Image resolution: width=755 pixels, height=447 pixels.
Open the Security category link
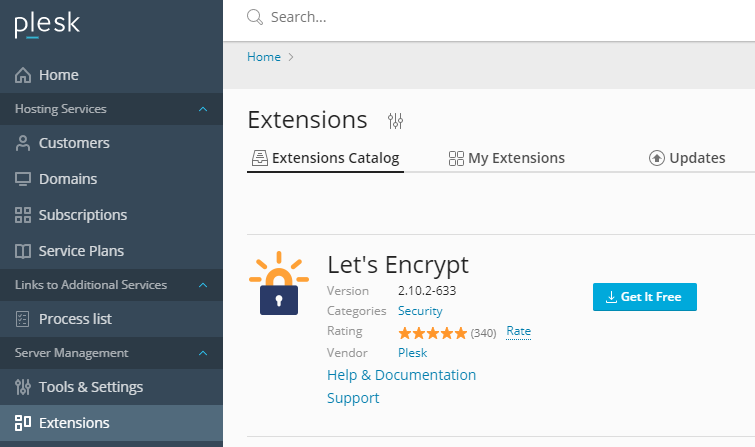pyautogui.click(x=420, y=311)
